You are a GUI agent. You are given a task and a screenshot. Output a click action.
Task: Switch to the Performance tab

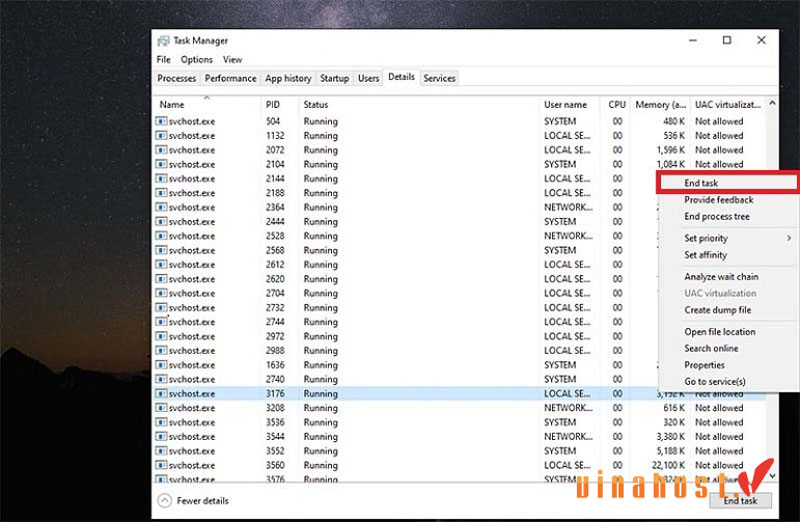coord(231,78)
